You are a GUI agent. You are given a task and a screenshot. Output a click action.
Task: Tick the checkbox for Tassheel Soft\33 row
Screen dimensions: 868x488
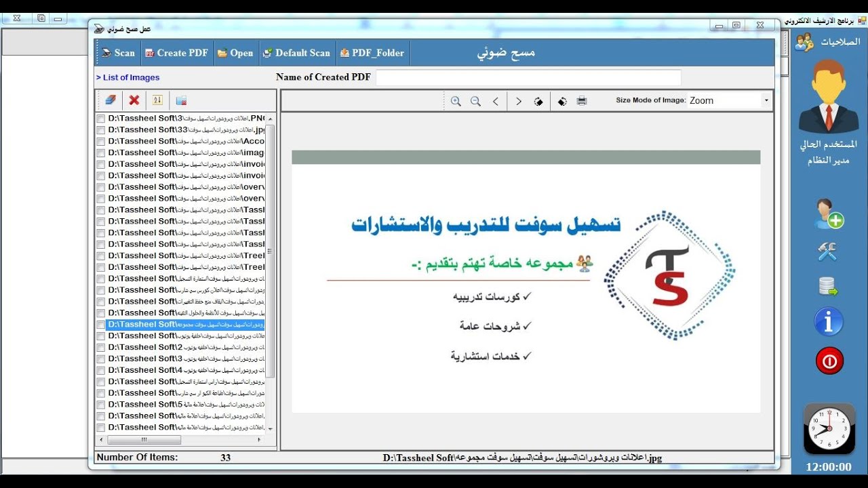[101, 130]
